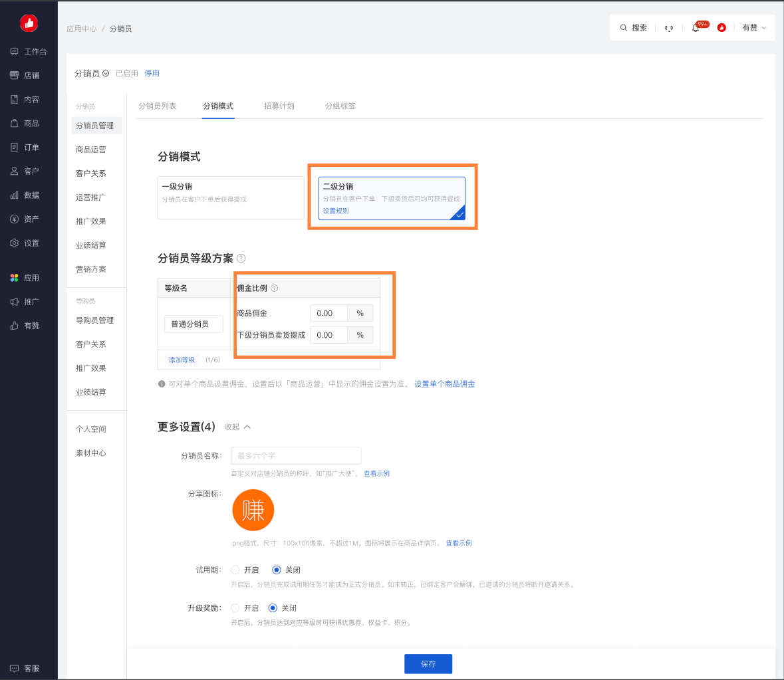Open 客服 customer service chat icon
The height and width of the screenshot is (680, 784).
[x=15, y=669]
